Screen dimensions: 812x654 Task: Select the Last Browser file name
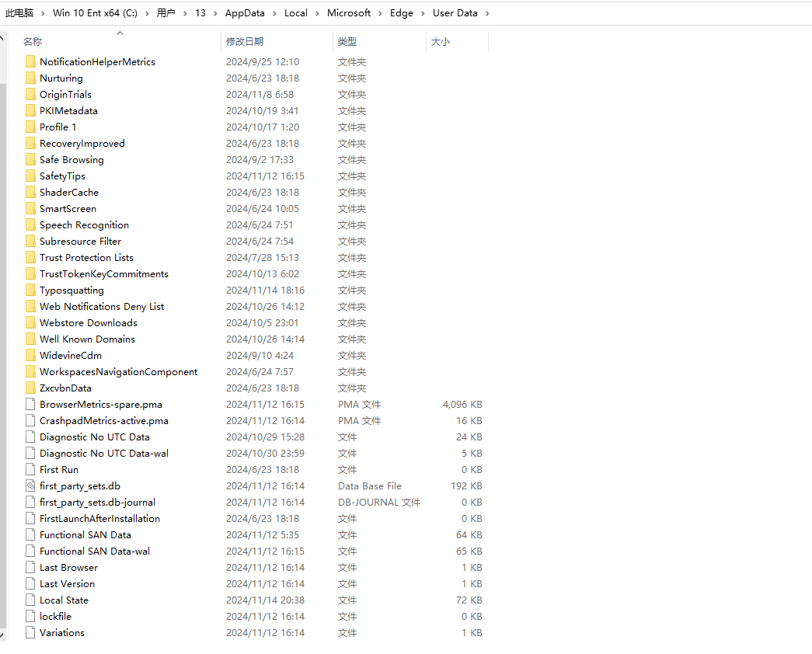pos(69,568)
